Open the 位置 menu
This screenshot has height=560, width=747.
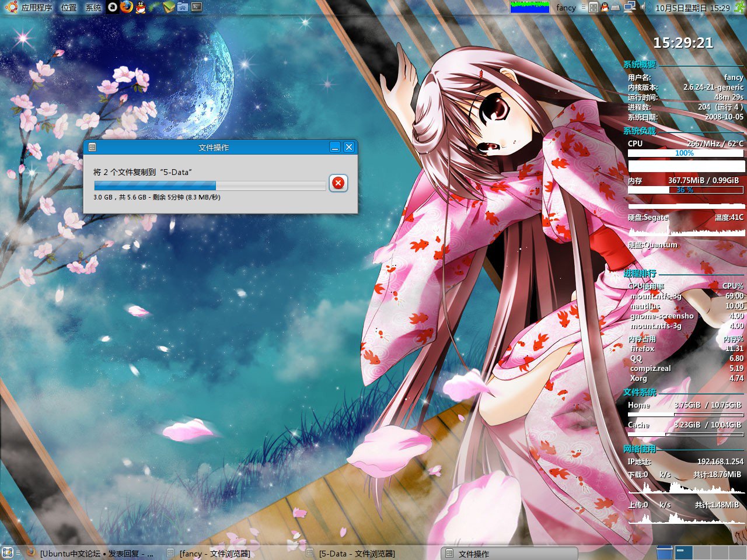coord(69,8)
